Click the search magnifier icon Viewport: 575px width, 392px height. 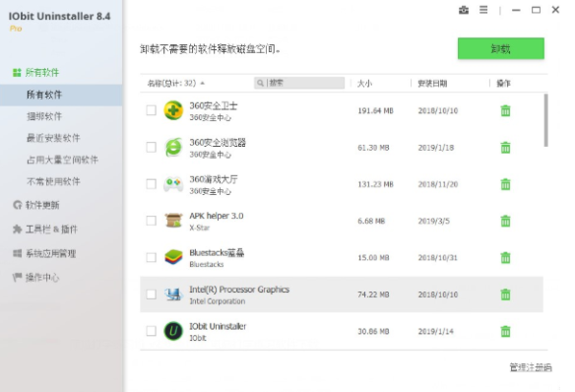click(260, 84)
